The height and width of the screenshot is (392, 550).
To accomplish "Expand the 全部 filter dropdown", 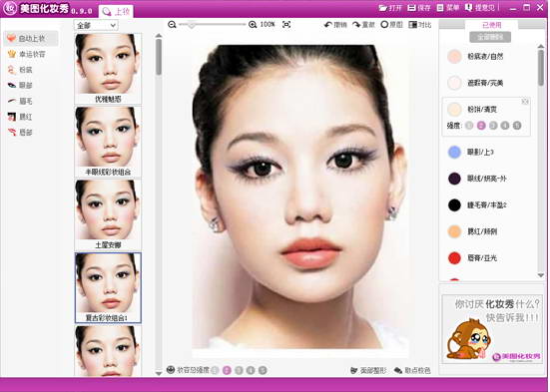I will [96, 25].
